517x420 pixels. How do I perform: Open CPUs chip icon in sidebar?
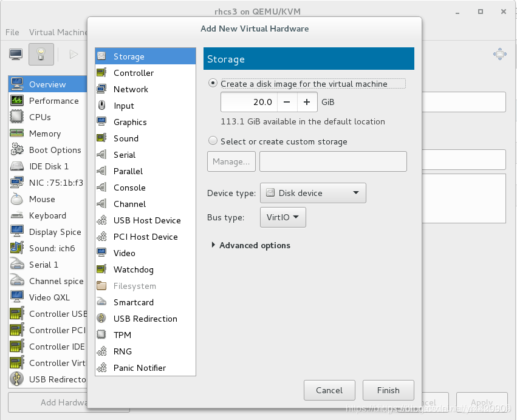click(17, 117)
